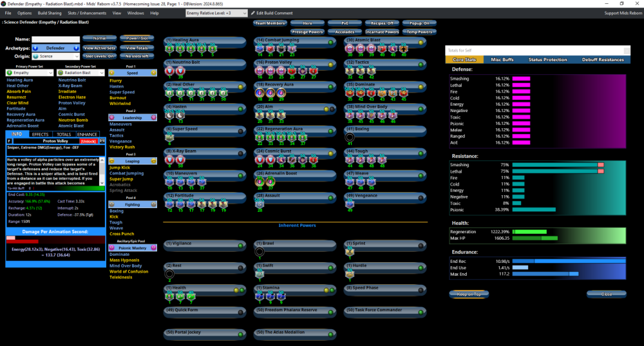Viewport: 644px width, 346px height.
Task: Click the first enhancement icon under Dominate
Action: (x=350, y=93)
